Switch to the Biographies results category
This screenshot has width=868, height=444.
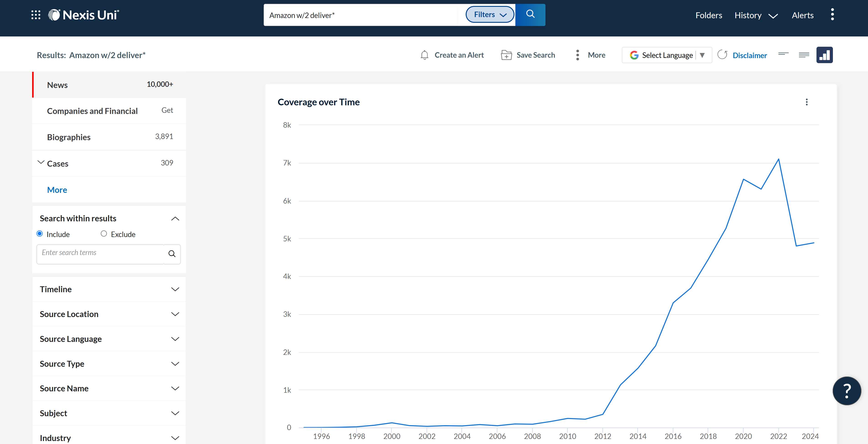pyautogui.click(x=69, y=137)
